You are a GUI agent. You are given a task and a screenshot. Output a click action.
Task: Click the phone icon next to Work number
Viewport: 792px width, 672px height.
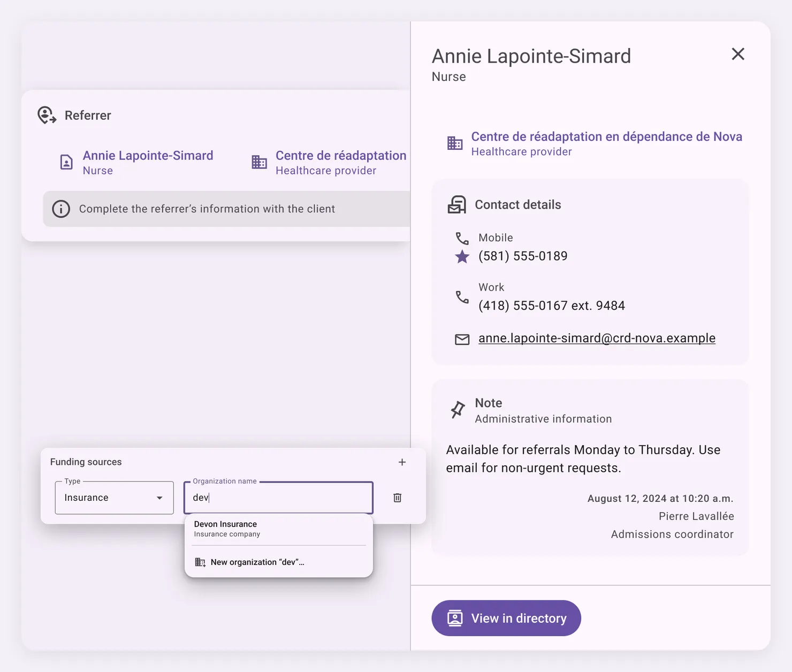(x=462, y=297)
